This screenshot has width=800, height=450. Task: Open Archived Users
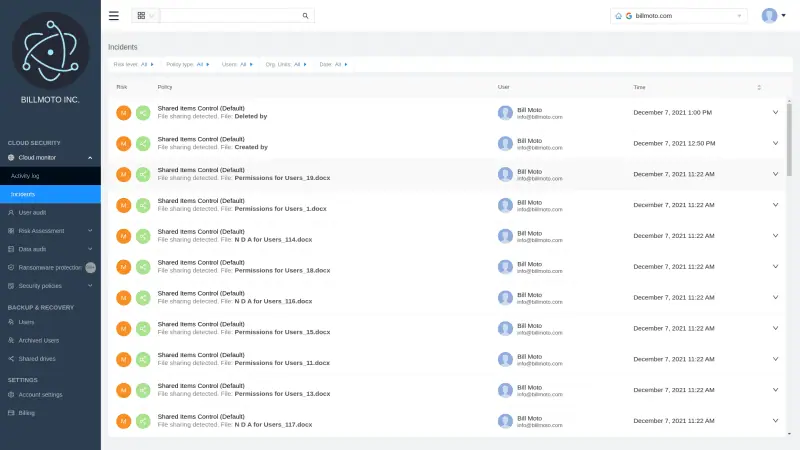tap(38, 340)
